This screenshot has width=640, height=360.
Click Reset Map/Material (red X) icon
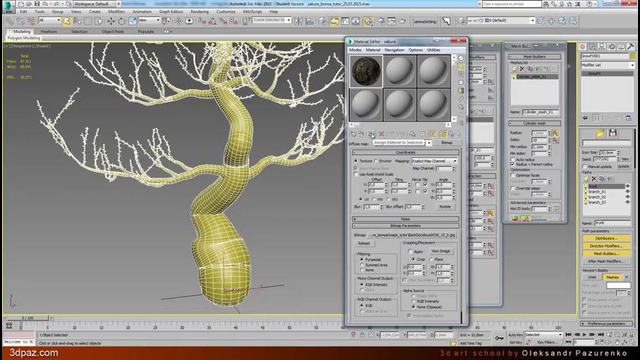[x=381, y=134]
